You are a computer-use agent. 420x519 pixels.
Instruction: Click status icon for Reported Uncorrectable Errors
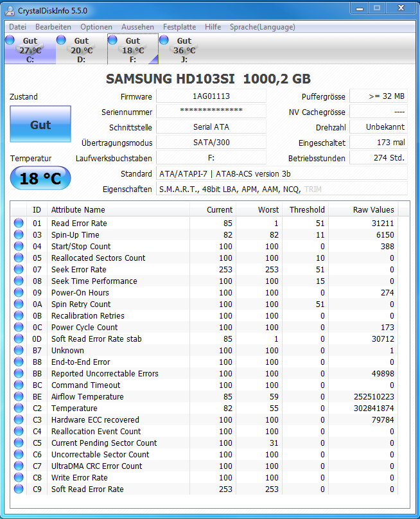(19, 373)
